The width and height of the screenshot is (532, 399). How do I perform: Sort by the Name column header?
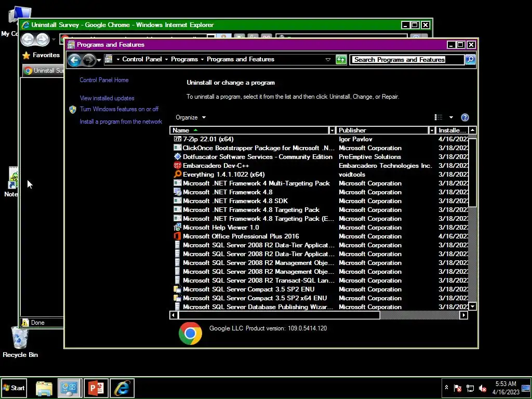coord(249,130)
